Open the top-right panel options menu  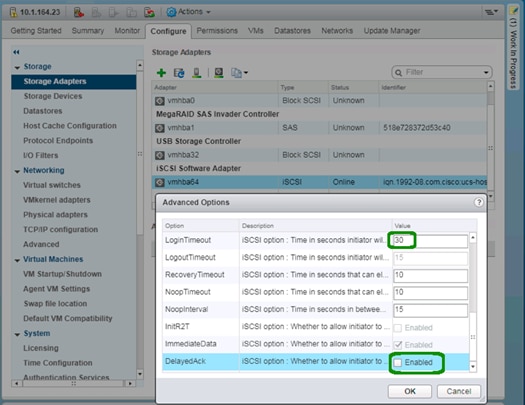click(491, 12)
